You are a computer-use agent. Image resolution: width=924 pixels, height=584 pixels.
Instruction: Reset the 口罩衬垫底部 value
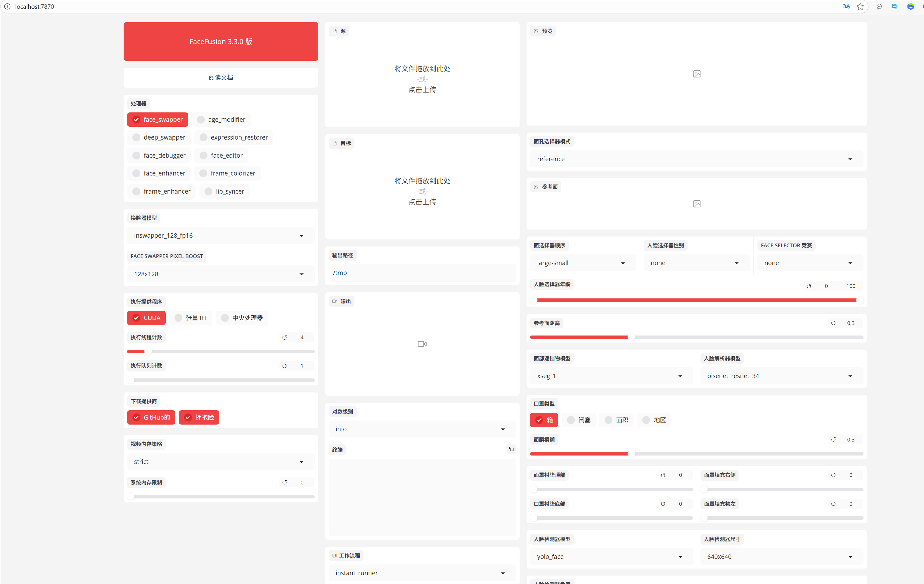coord(663,504)
